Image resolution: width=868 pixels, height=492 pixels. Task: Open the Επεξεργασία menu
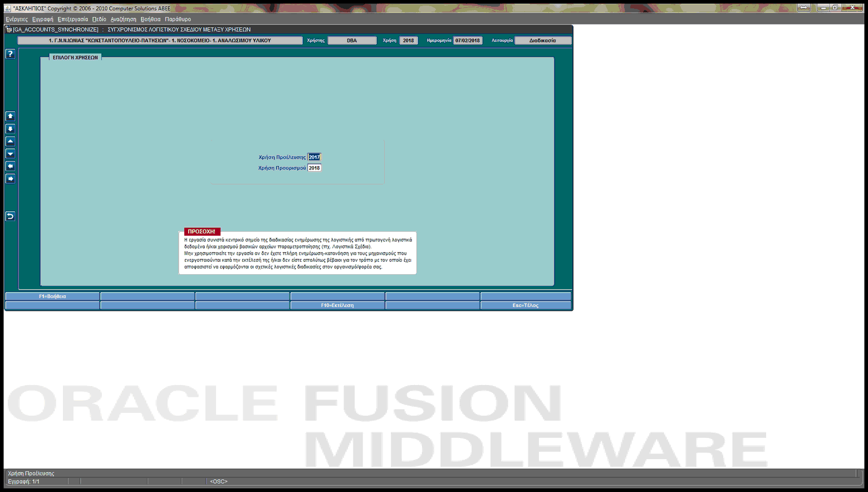coord(73,19)
